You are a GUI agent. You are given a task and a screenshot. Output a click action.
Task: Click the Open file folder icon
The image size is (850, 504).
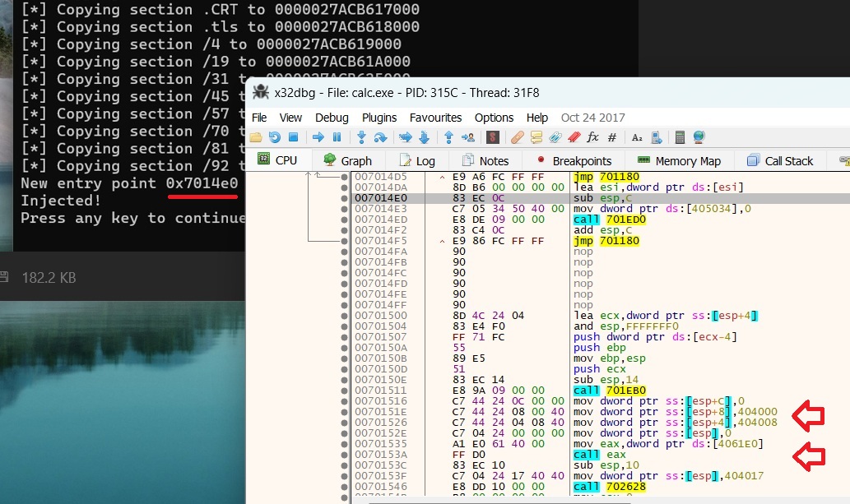(x=256, y=137)
